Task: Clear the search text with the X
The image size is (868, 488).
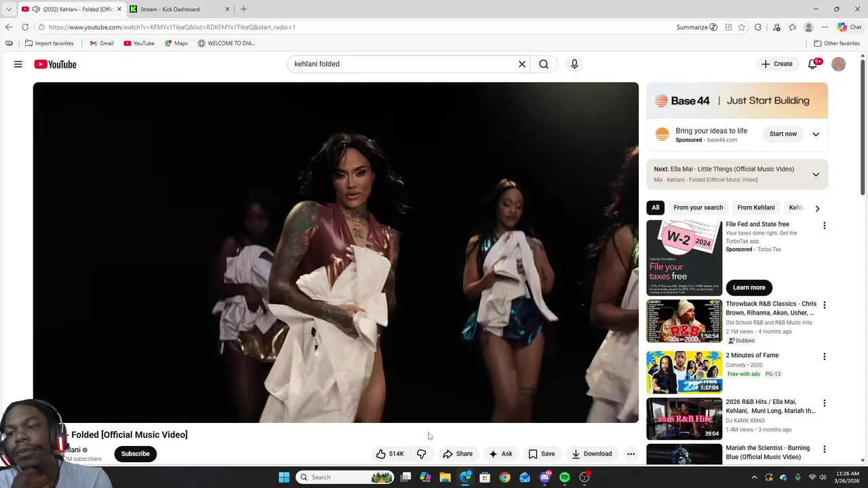Action: click(x=522, y=64)
